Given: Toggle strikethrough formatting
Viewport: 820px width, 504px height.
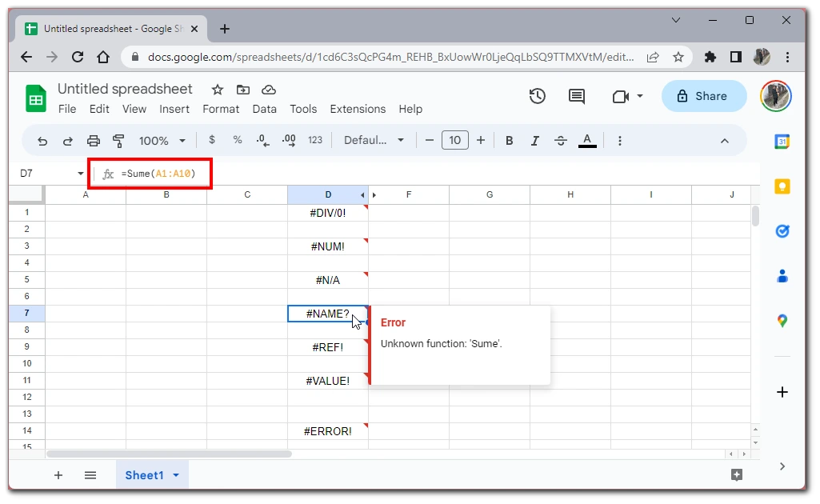Looking at the screenshot, I should 560,141.
